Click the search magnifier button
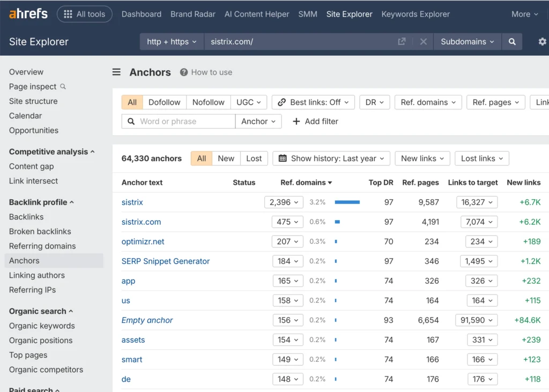 point(512,42)
